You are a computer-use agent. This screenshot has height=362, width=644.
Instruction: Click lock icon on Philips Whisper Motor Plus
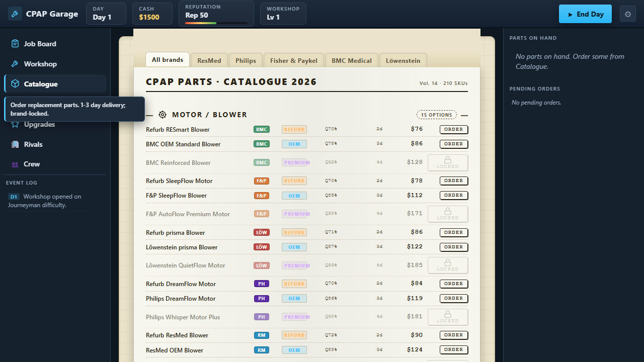click(x=448, y=314)
